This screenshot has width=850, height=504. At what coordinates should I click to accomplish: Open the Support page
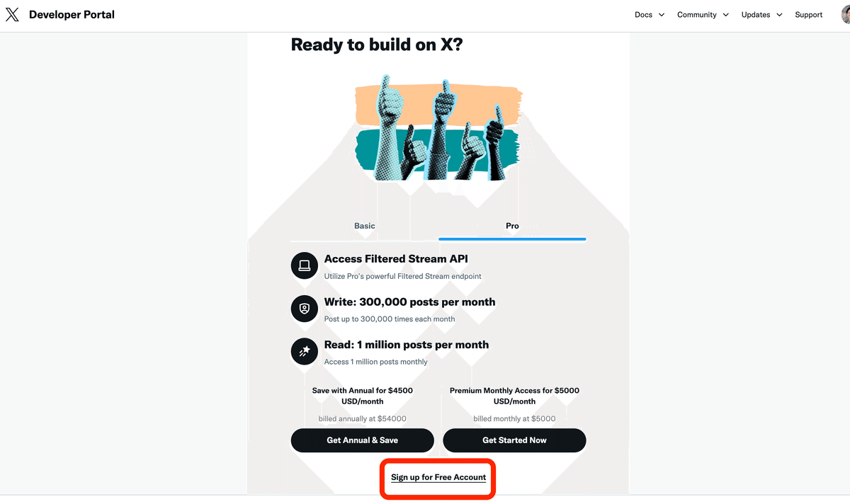pos(808,15)
